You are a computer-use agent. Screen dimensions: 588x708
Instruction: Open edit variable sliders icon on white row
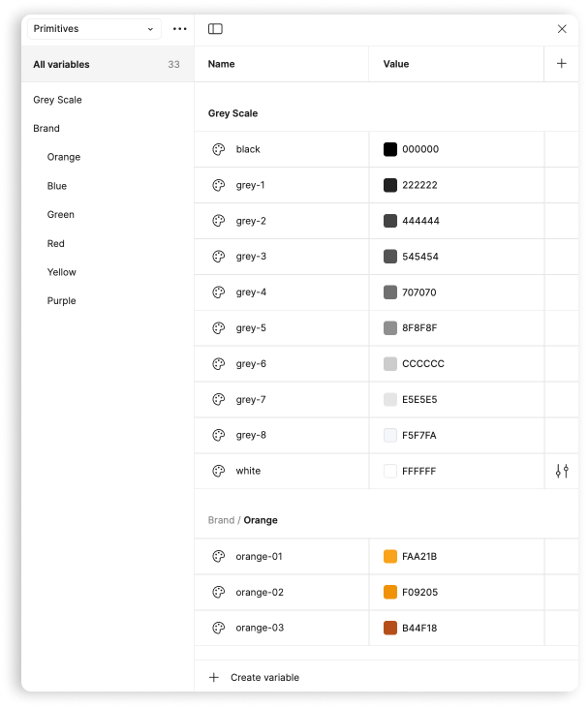click(562, 471)
